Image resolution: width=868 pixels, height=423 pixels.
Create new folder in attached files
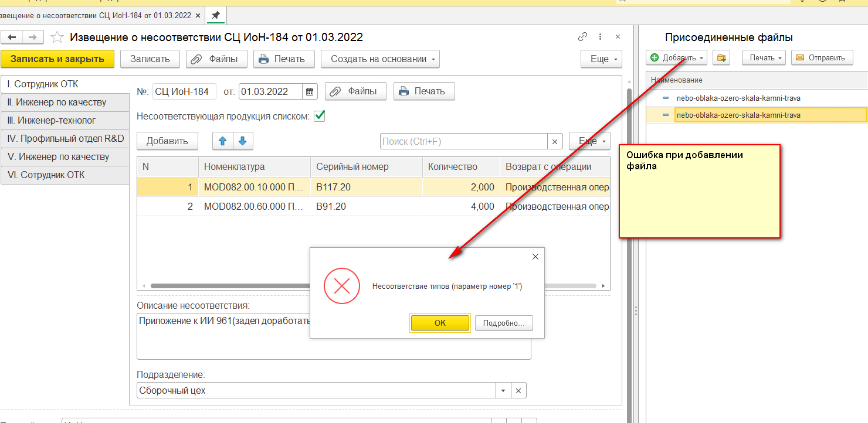tap(721, 57)
